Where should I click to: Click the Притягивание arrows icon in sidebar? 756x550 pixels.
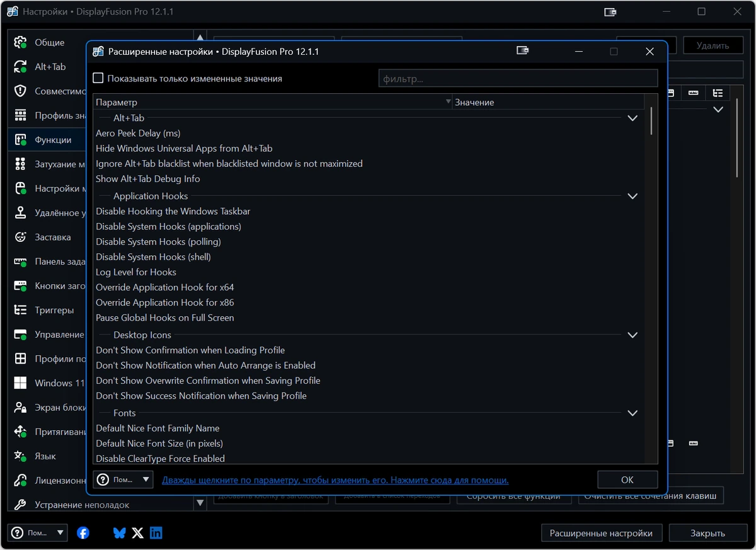point(20,432)
